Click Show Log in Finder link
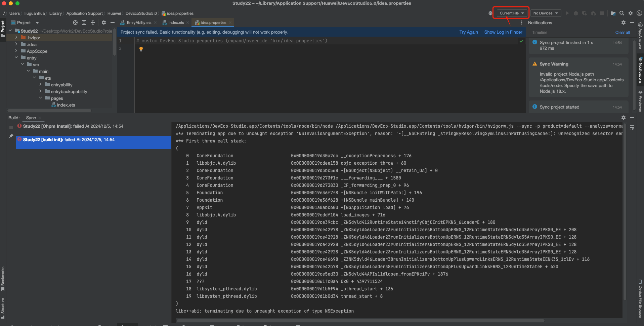The width and height of the screenshot is (644, 326). coord(503,32)
